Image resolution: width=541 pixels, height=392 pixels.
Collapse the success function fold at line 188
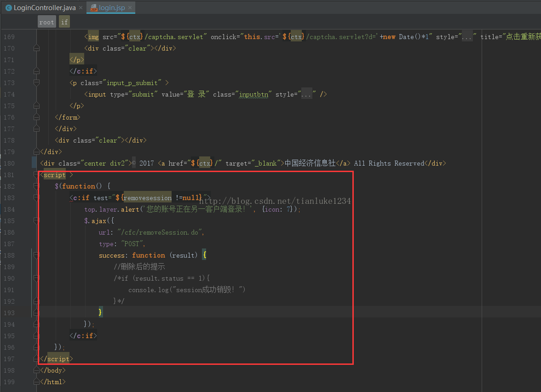tap(36, 255)
